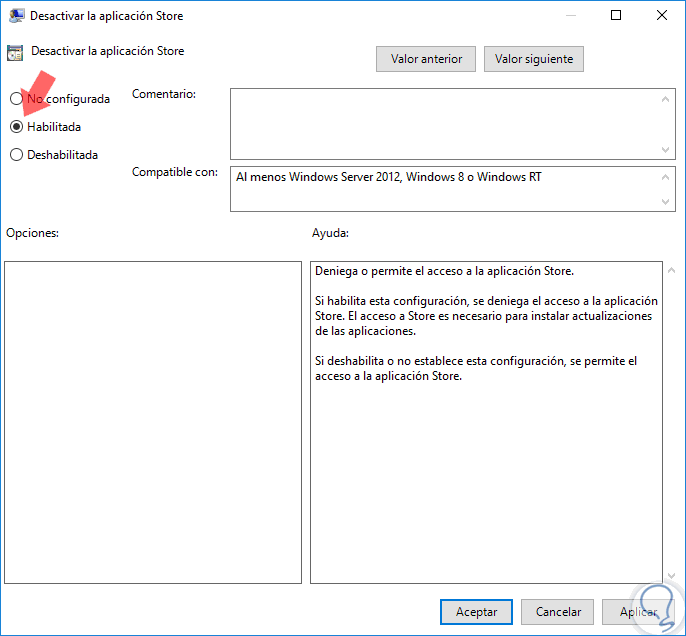
Task: Click the policy setting icon beside heading
Action: click(15, 53)
